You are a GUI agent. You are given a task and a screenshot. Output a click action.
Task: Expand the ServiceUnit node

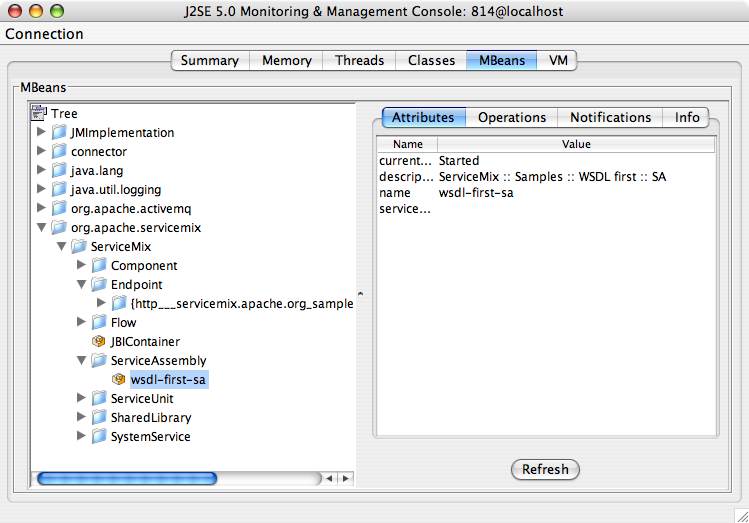tap(81, 398)
